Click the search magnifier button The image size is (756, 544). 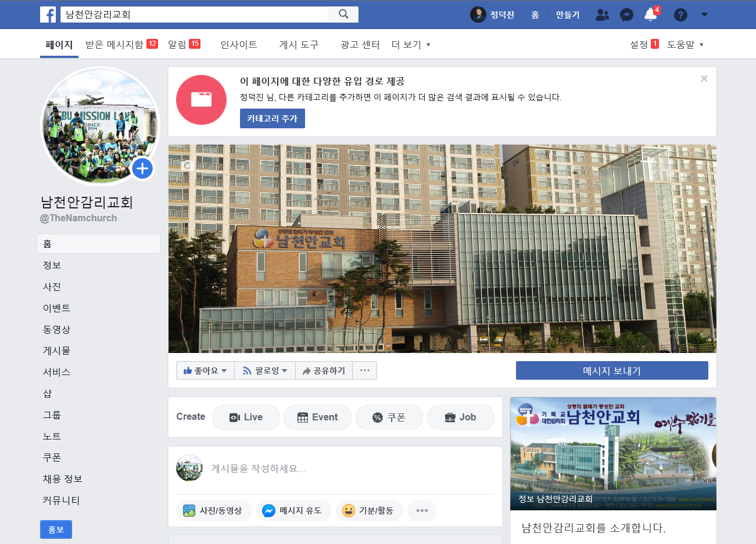click(343, 14)
